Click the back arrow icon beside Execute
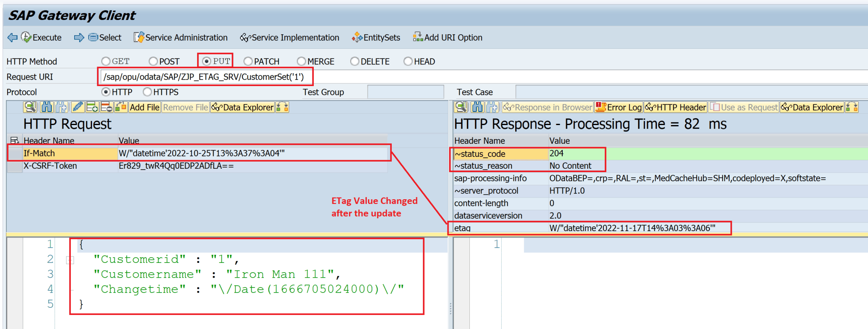This screenshot has width=868, height=329. pyautogui.click(x=12, y=37)
